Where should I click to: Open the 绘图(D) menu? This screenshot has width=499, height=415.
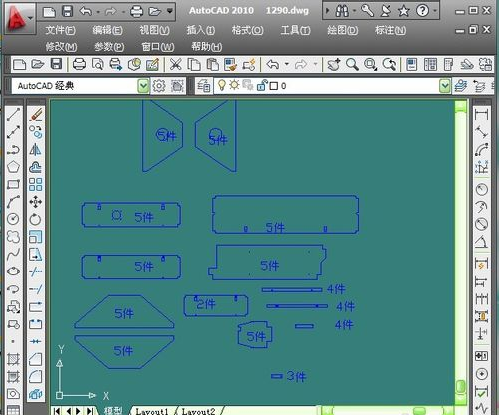[x=342, y=30]
